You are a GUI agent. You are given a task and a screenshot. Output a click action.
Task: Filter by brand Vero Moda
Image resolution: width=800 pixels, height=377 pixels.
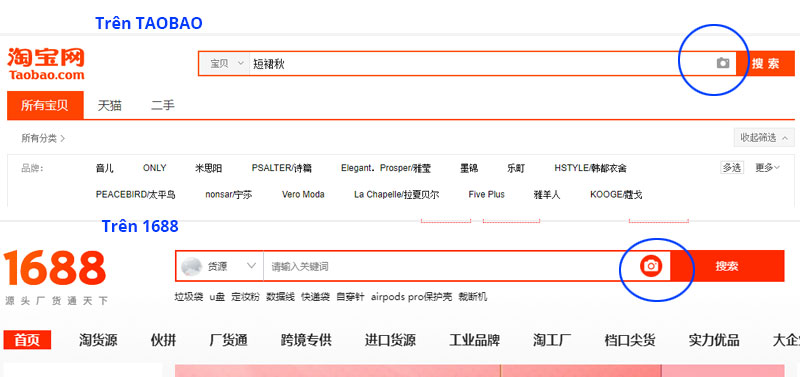[303, 194]
